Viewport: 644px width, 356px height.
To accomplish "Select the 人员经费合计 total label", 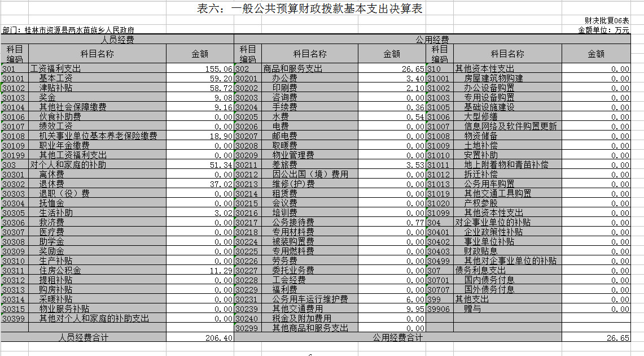I will pos(84,337).
